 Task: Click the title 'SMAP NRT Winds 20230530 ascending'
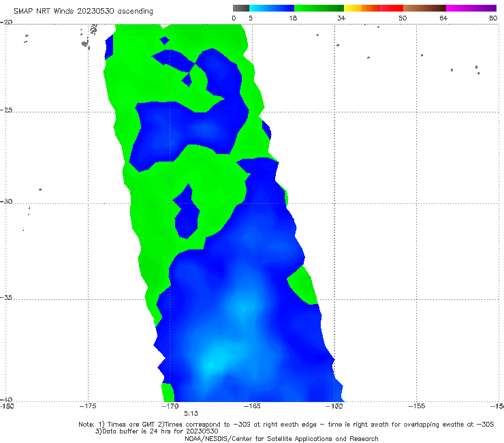tap(83, 12)
